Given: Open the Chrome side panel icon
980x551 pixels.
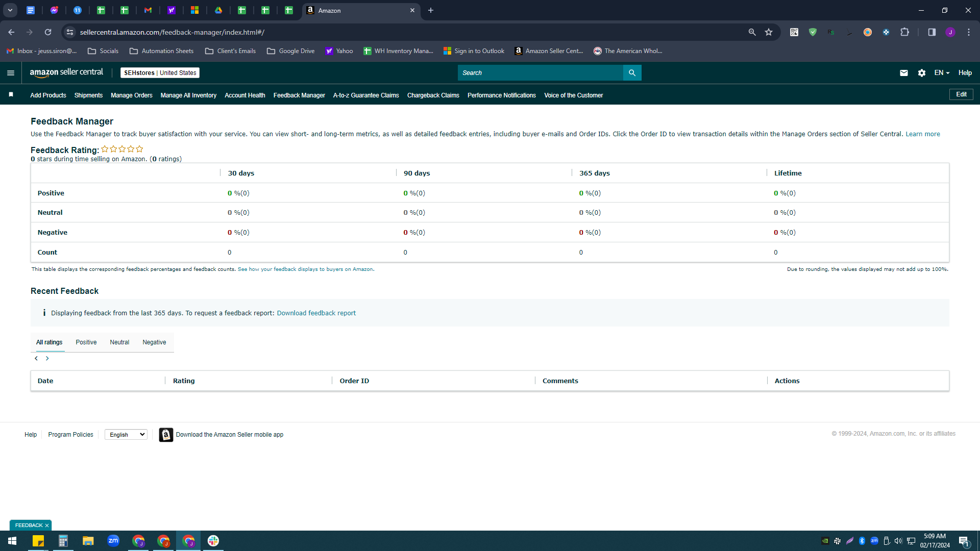Looking at the screenshot, I should (x=932, y=32).
